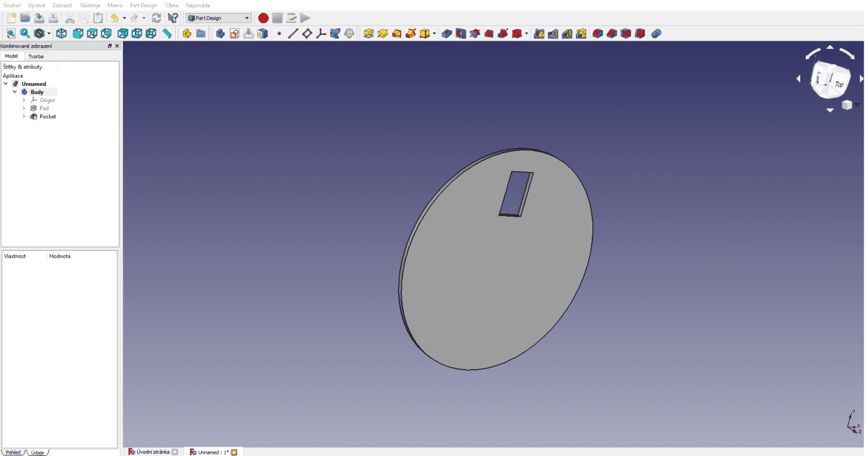
Task: Click the Boolean operation icon
Action: tap(656, 34)
